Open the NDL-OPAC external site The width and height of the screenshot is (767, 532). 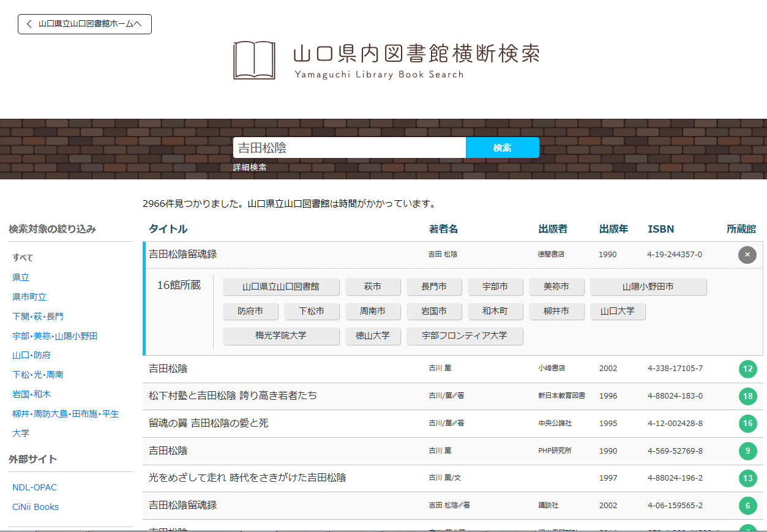[x=34, y=487]
